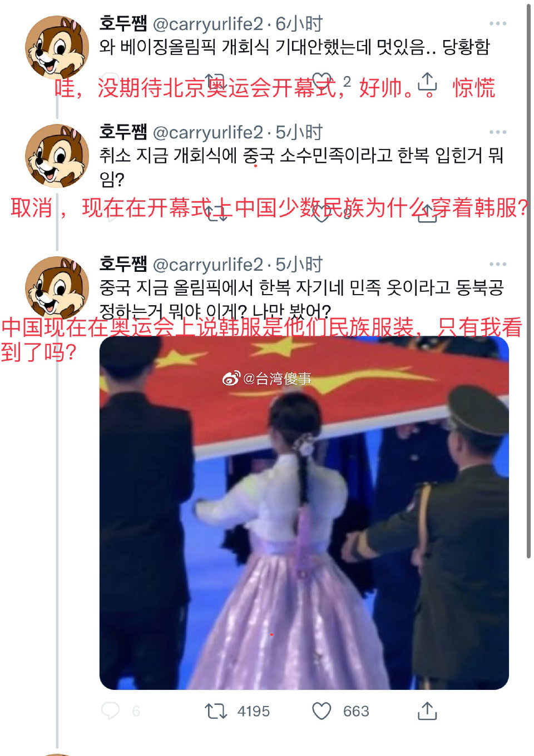This screenshot has width=534, height=756.
Task: Open the second tweet's Korean text
Action: tap(301, 167)
